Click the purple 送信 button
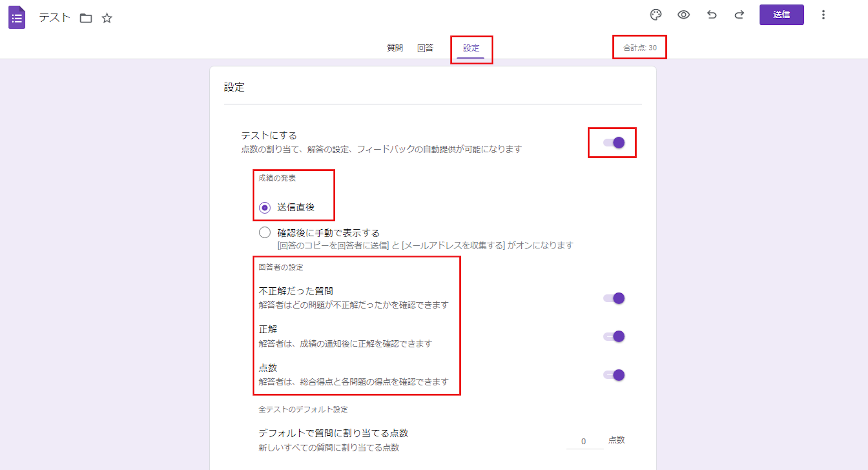 (x=781, y=15)
